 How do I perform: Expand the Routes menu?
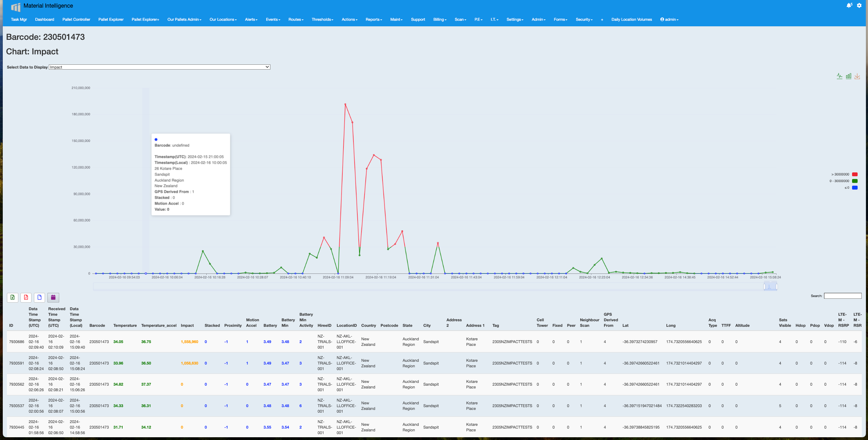(x=296, y=19)
